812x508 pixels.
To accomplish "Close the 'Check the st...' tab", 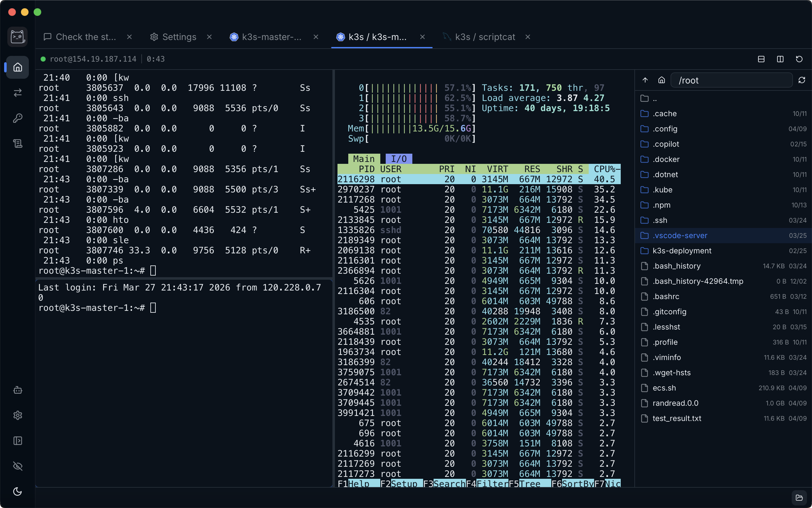I will pyautogui.click(x=129, y=37).
